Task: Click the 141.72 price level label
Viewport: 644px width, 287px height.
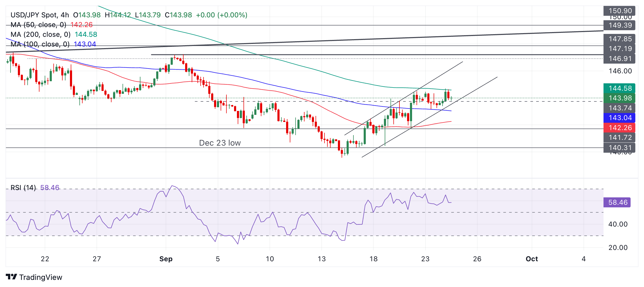Action: (619, 137)
